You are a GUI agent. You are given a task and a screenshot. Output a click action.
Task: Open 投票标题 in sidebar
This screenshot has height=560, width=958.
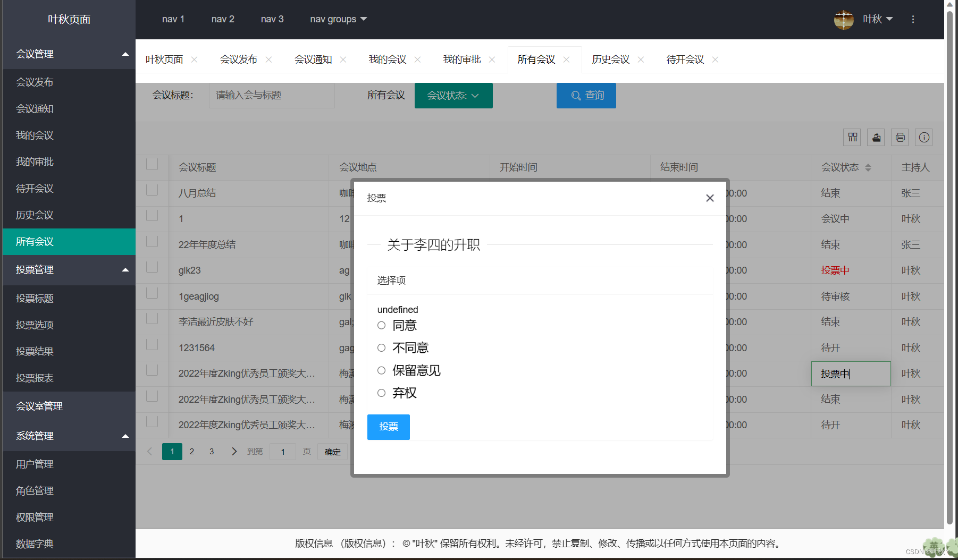click(x=69, y=299)
